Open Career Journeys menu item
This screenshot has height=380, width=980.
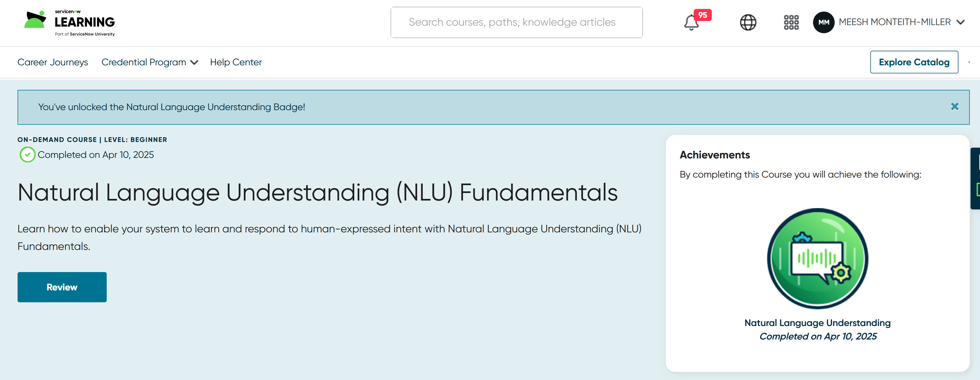point(52,62)
